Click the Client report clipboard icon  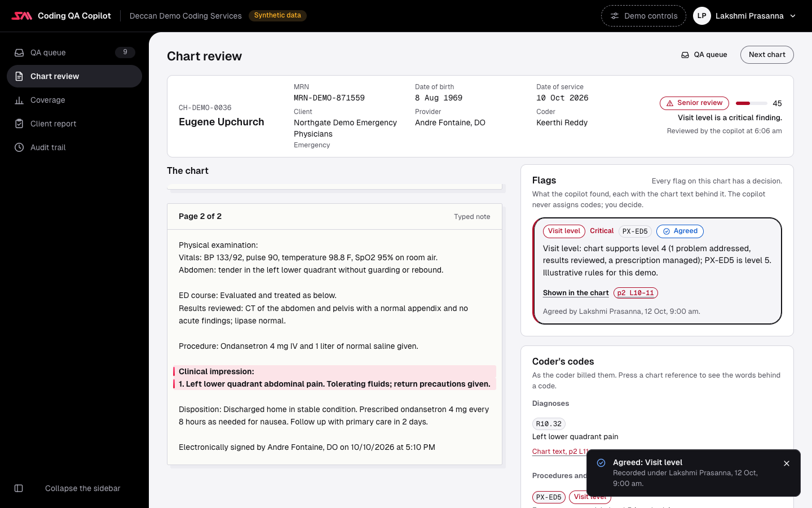(x=19, y=124)
